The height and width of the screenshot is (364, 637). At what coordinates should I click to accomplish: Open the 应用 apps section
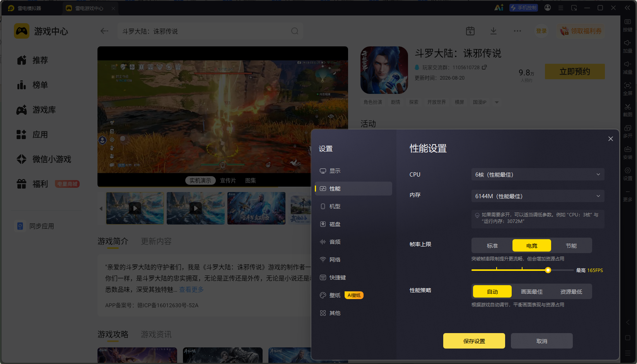[x=33, y=134]
